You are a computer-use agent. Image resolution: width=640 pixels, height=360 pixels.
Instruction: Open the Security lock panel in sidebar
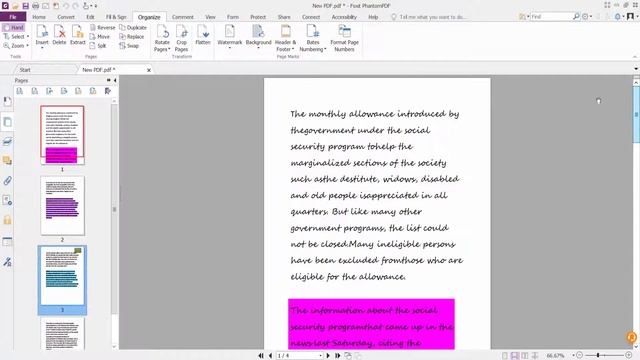pos(7,220)
